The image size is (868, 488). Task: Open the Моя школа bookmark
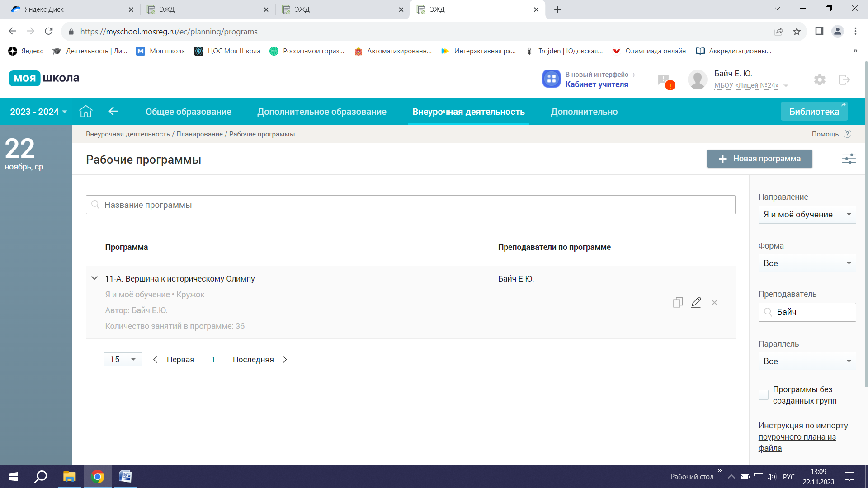161,51
